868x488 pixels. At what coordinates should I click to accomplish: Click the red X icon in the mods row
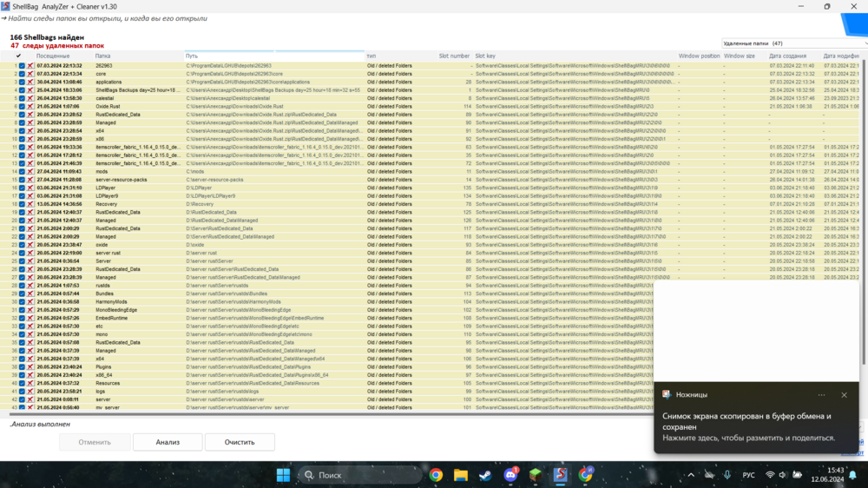pos(30,172)
